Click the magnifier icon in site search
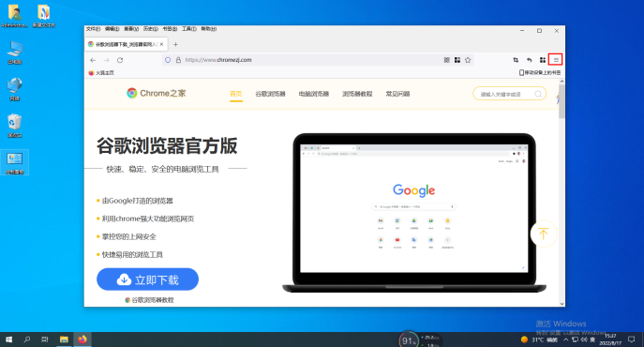This screenshot has width=644, height=347. [538, 94]
